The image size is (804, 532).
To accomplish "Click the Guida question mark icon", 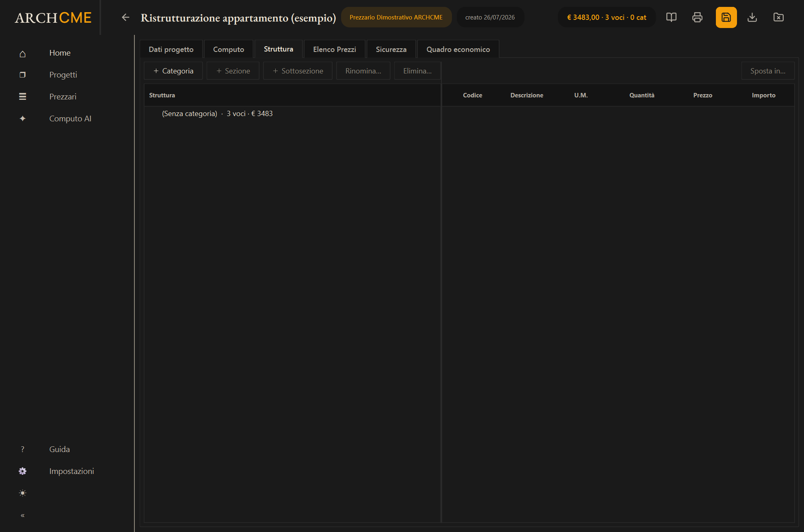I will click(x=23, y=450).
